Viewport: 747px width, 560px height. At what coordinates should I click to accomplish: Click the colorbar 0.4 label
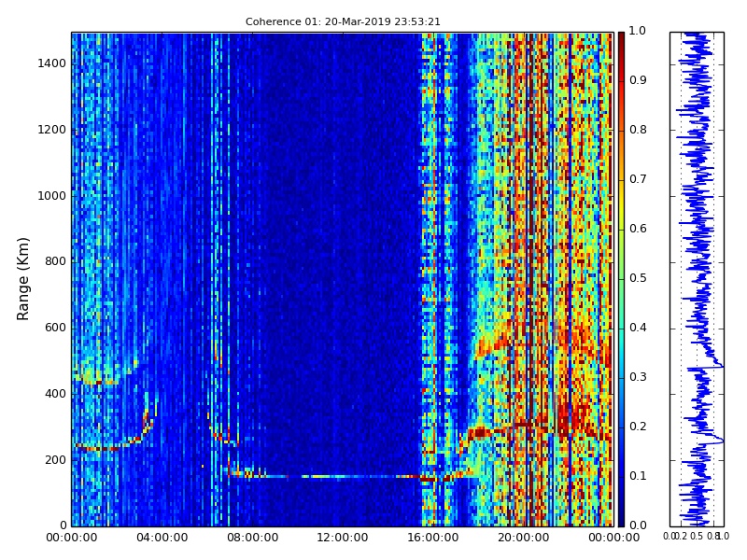[638, 328]
